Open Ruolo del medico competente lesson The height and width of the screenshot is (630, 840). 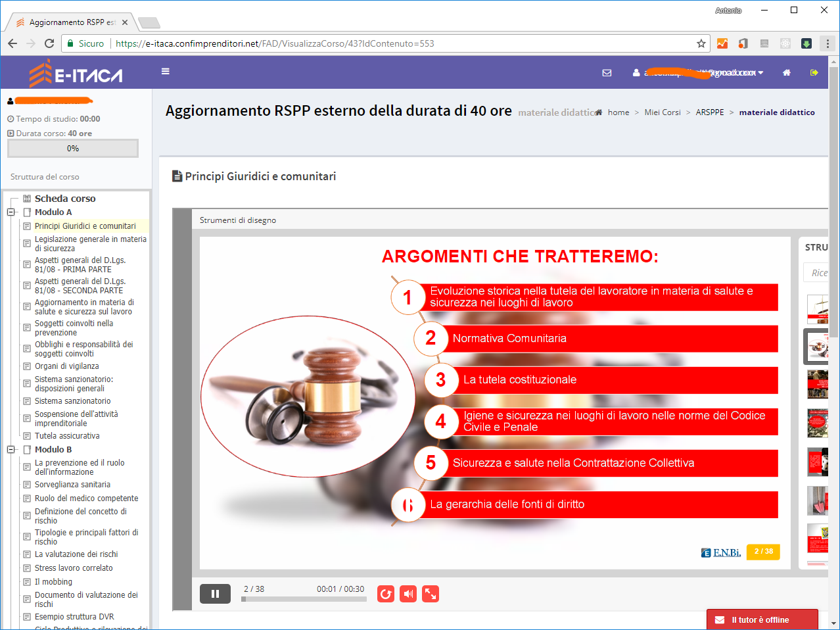tap(86, 498)
